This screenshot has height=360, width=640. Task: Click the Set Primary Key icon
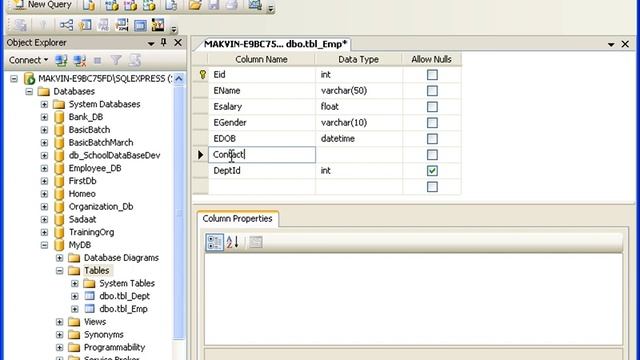[x=43, y=25]
